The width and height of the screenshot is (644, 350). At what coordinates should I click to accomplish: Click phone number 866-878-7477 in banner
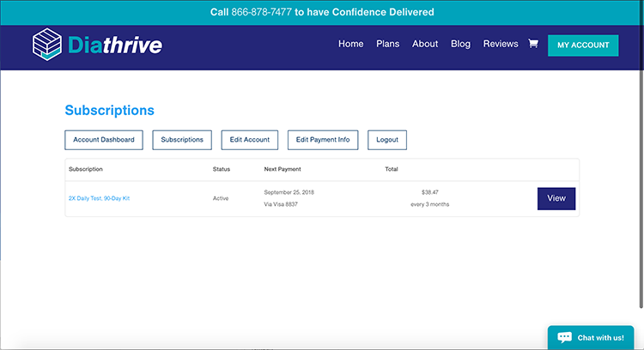tap(261, 12)
